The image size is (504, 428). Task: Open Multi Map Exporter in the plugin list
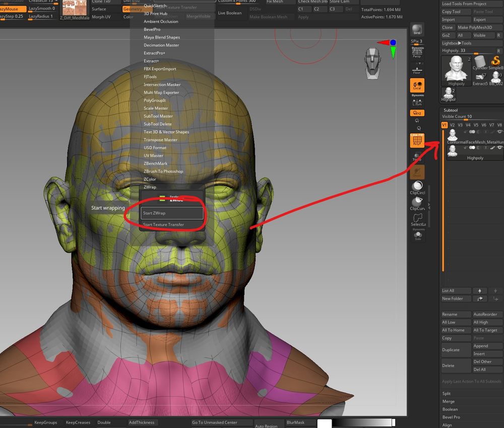click(161, 93)
